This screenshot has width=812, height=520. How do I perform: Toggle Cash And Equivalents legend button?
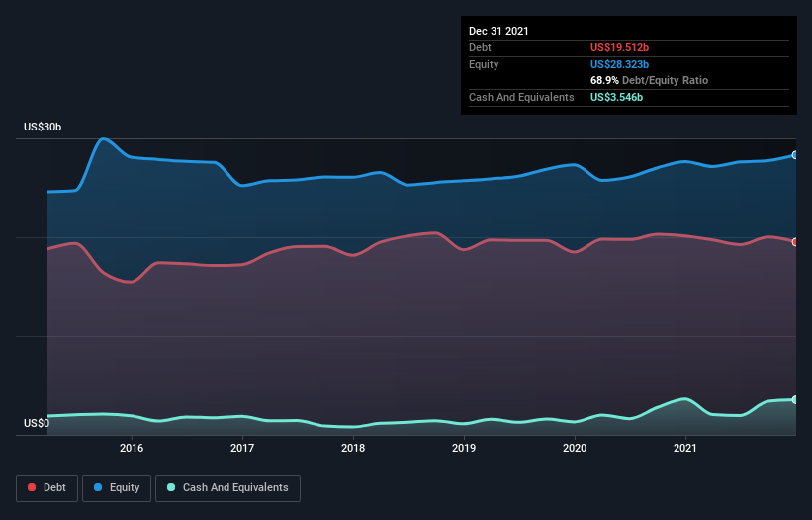[x=227, y=488]
